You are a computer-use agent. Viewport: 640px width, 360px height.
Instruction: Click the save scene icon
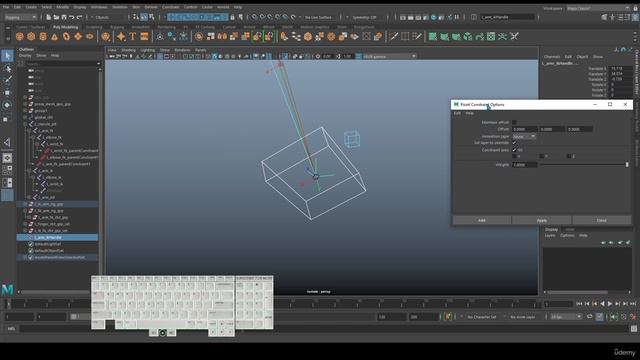(64, 17)
